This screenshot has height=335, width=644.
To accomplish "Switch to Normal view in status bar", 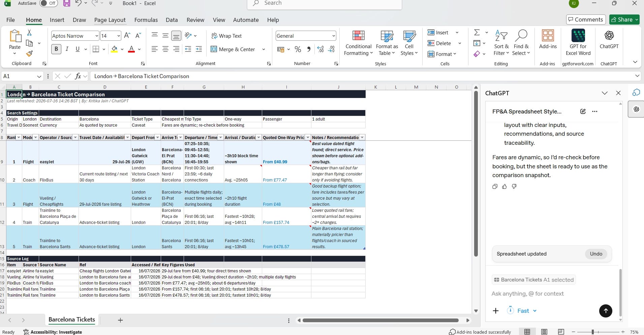I will [527, 332].
